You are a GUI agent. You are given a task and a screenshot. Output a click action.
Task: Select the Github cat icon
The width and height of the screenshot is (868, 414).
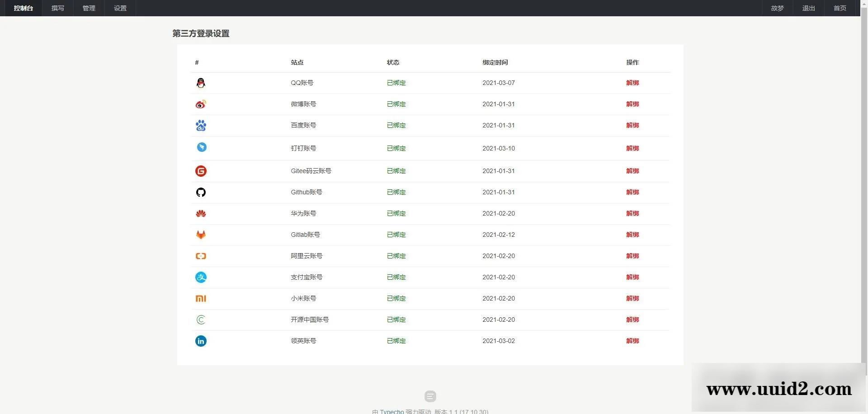tap(201, 192)
